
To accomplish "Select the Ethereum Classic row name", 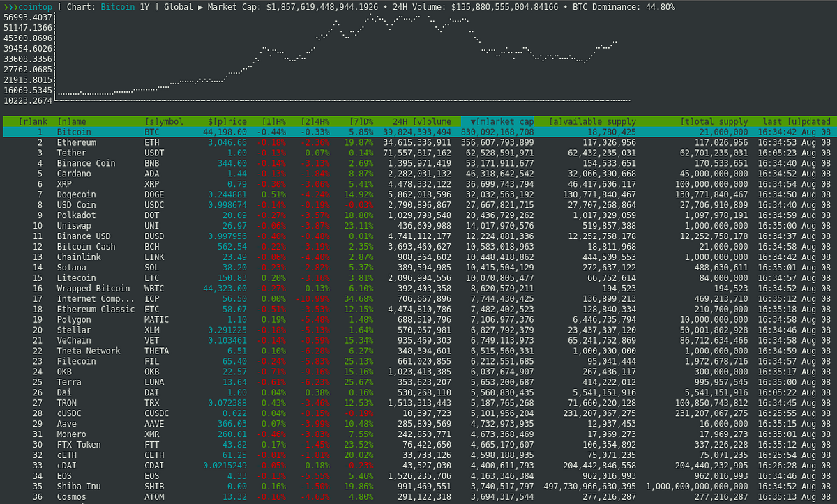I will [96, 310].
